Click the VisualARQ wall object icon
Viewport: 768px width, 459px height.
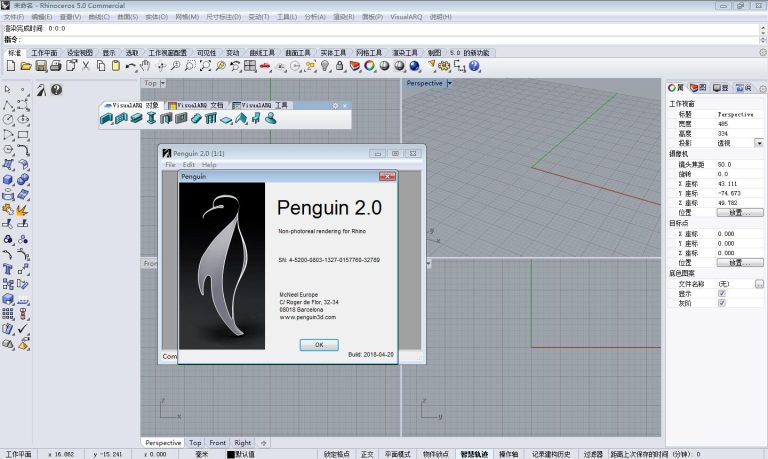106,119
